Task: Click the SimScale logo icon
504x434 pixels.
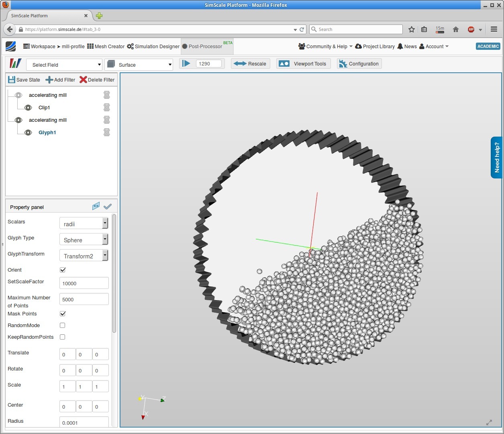Action: pyautogui.click(x=11, y=46)
